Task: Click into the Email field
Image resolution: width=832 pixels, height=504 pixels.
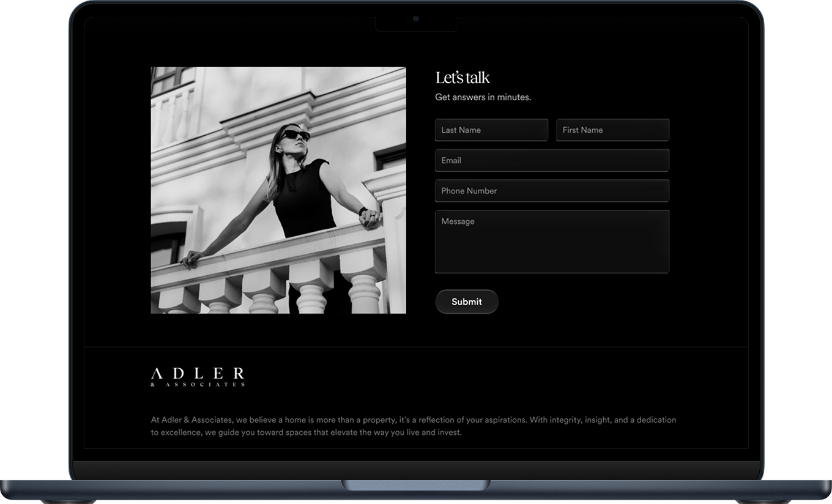Action: tap(552, 161)
